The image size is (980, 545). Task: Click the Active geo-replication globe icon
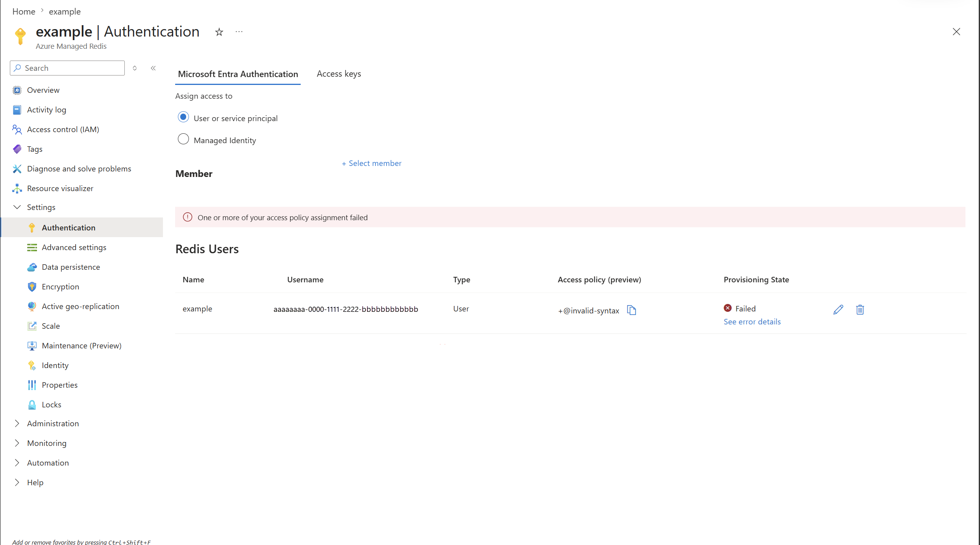(x=32, y=307)
